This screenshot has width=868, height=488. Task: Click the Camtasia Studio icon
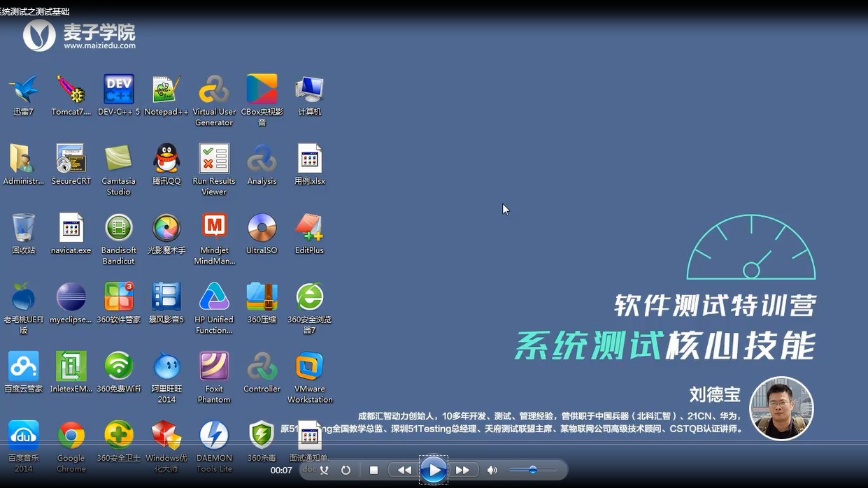click(x=119, y=159)
